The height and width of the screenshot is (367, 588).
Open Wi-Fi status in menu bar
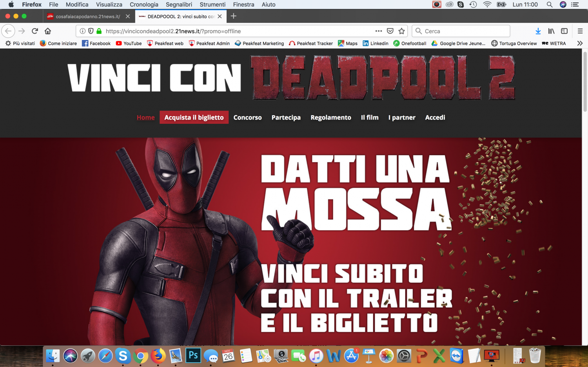pyautogui.click(x=487, y=4)
